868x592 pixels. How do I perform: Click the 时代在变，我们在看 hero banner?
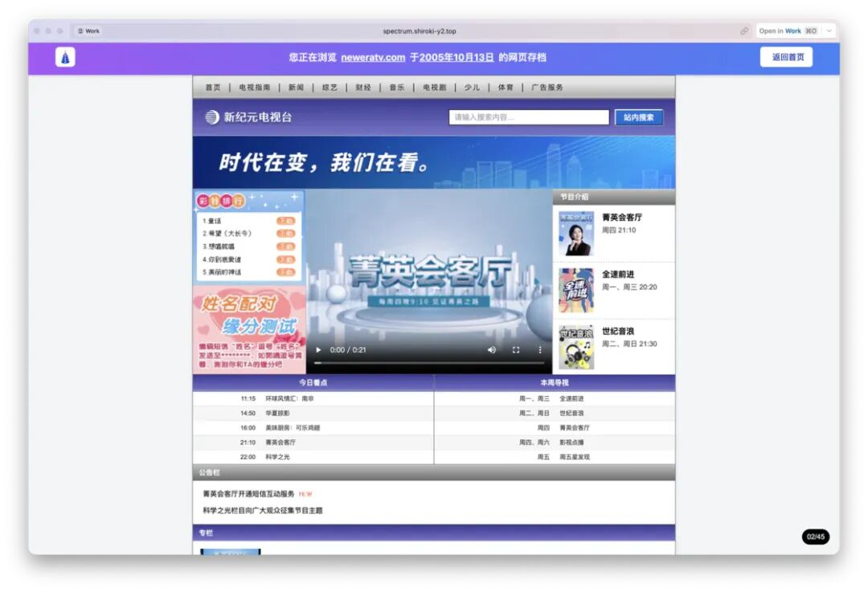tap(434, 162)
